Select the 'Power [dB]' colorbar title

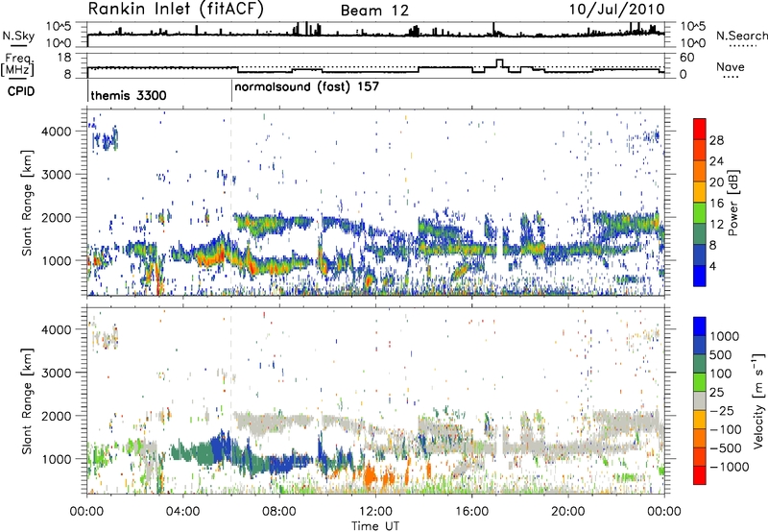tap(733, 203)
